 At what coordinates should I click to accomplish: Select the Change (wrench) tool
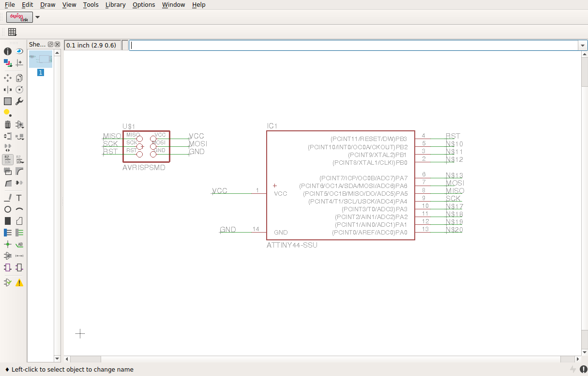pyautogui.click(x=19, y=101)
